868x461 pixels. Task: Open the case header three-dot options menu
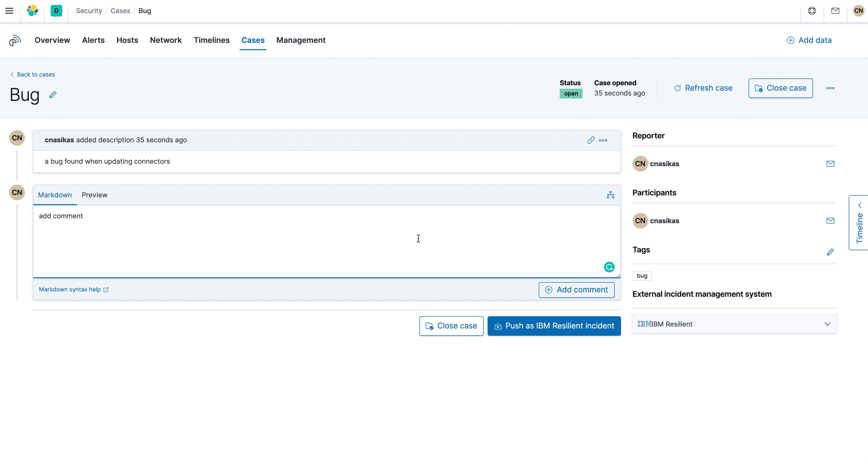[830, 88]
